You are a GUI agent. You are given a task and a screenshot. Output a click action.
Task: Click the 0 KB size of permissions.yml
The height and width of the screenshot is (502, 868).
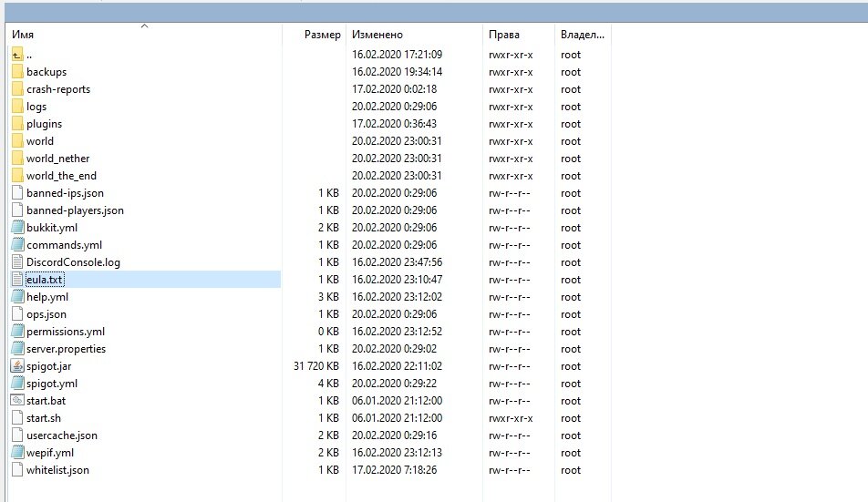pyautogui.click(x=328, y=332)
